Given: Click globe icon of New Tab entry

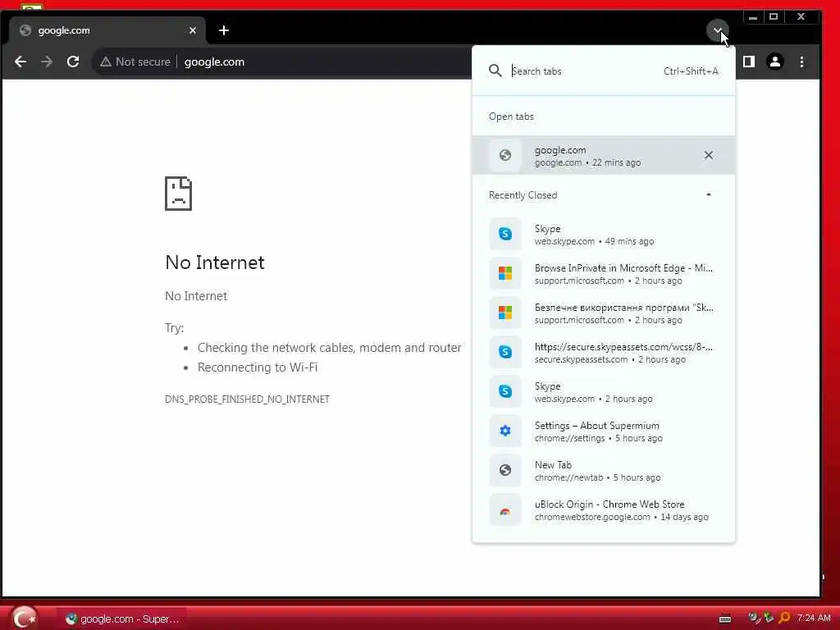Looking at the screenshot, I should pyautogui.click(x=504, y=470).
